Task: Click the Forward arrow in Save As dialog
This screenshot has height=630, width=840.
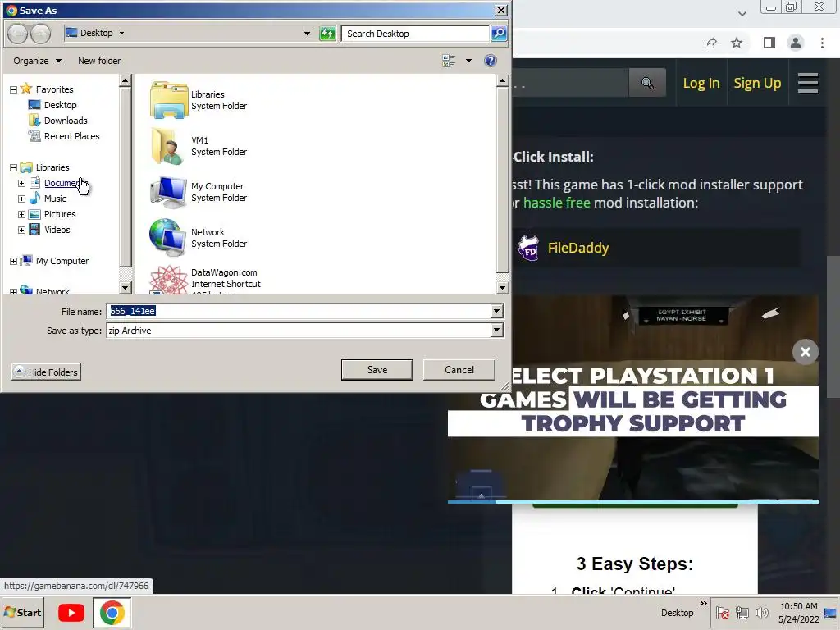Action: (40, 34)
